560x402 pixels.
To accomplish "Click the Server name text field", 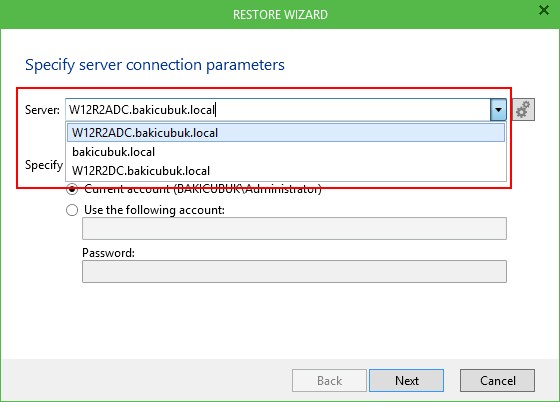I will 278,110.
